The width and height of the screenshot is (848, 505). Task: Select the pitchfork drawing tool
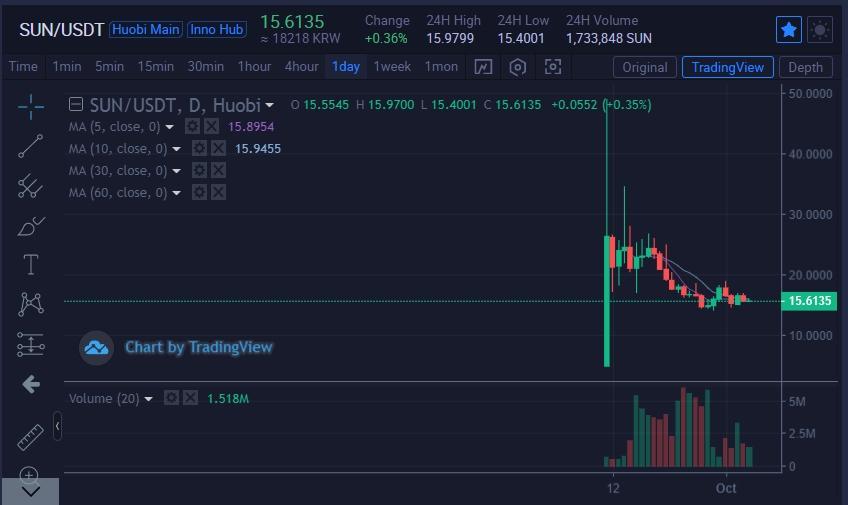31,186
